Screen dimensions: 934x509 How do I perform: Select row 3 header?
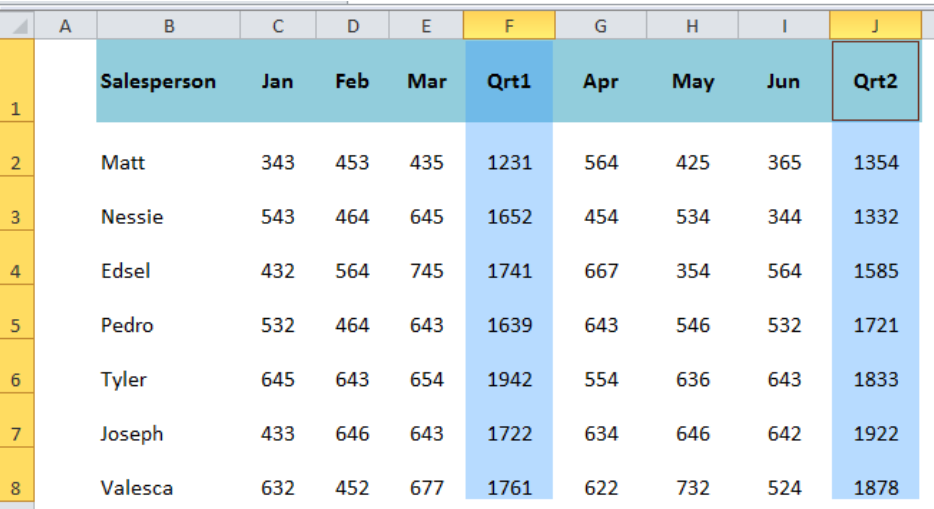click(x=17, y=204)
